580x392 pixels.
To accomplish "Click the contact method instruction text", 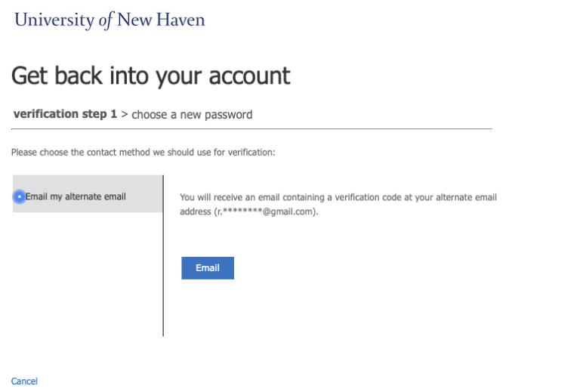I will point(143,153).
